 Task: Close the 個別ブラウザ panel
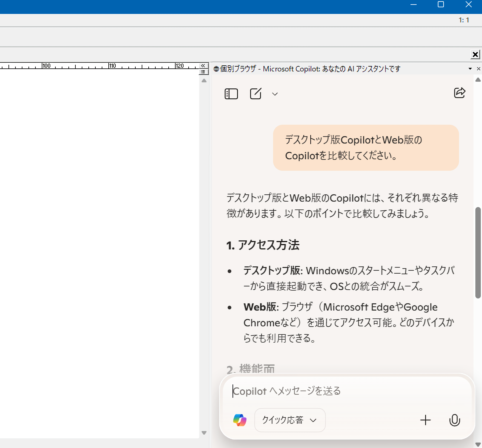[x=478, y=69]
